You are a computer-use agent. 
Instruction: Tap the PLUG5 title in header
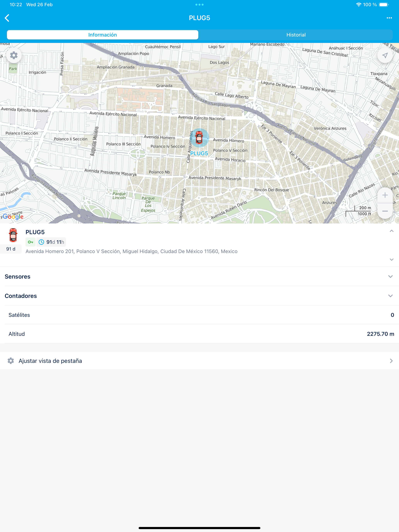[199, 18]
